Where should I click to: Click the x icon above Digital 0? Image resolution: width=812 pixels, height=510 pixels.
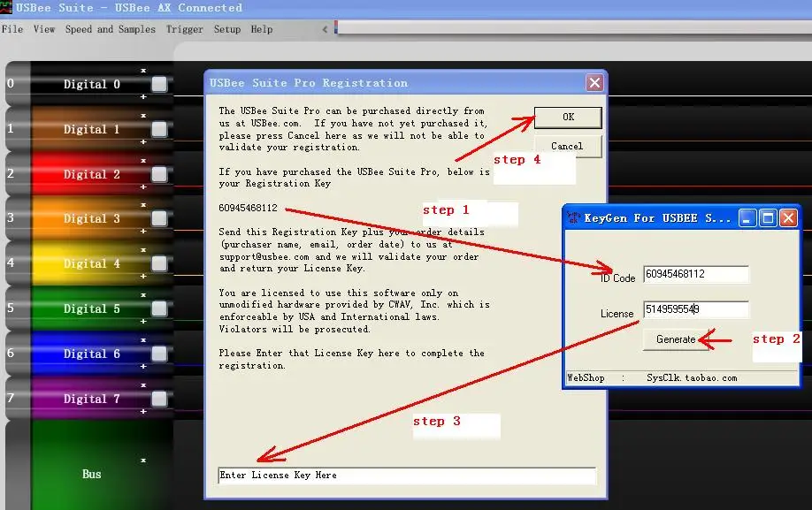(143, 71)
